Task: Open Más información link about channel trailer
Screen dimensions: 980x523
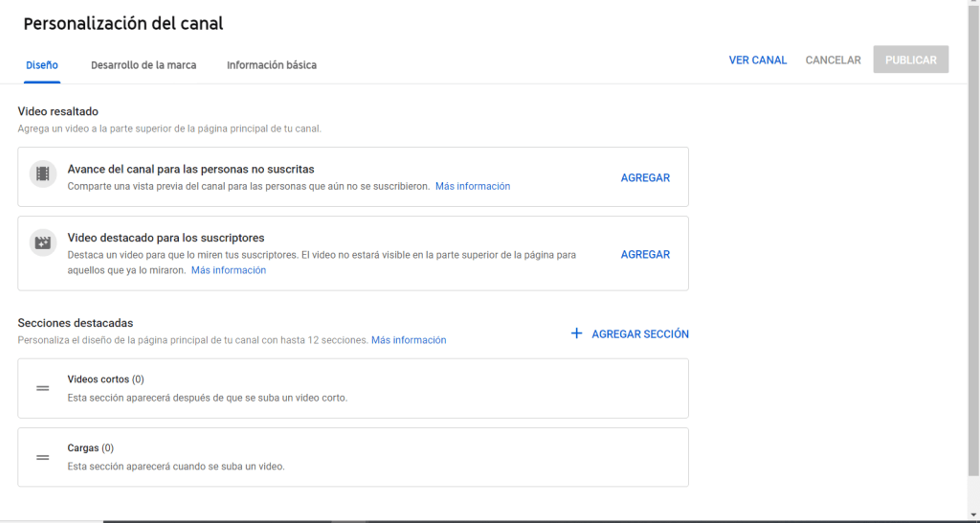Action: tap(472, 186)
